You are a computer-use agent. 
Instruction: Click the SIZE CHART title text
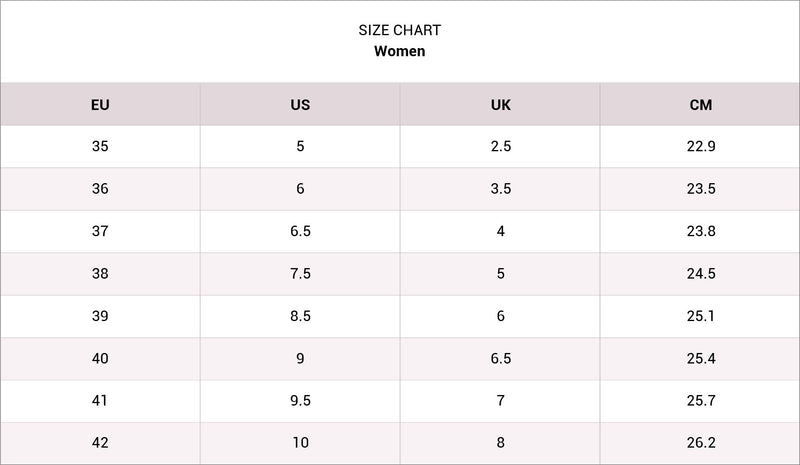click(399, 30)
